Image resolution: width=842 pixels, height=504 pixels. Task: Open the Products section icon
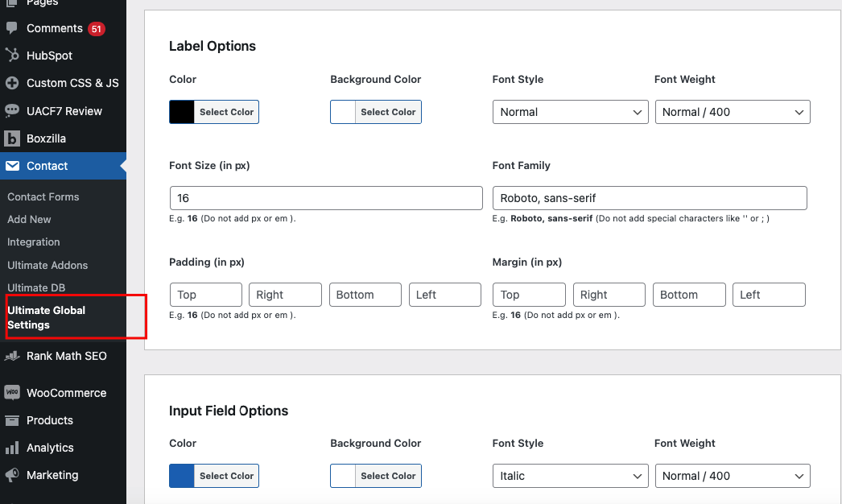11,420
